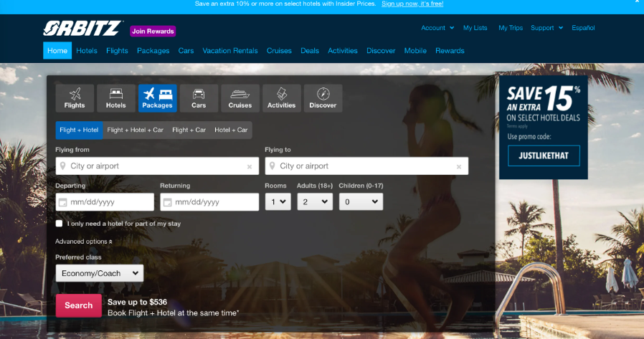Click the Flying to input field
Screen dimensions: 644x339
pyautogui.click(x=366, y=166)
